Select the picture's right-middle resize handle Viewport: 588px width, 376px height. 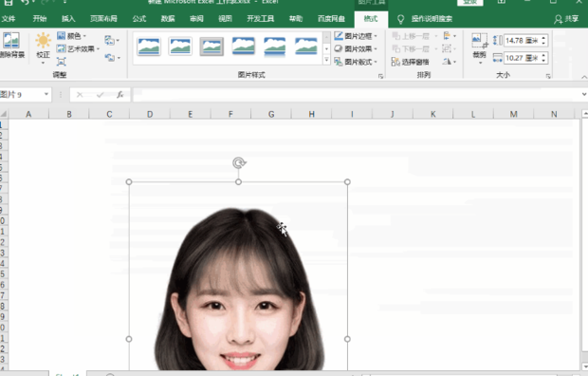[x=347, y=339]
